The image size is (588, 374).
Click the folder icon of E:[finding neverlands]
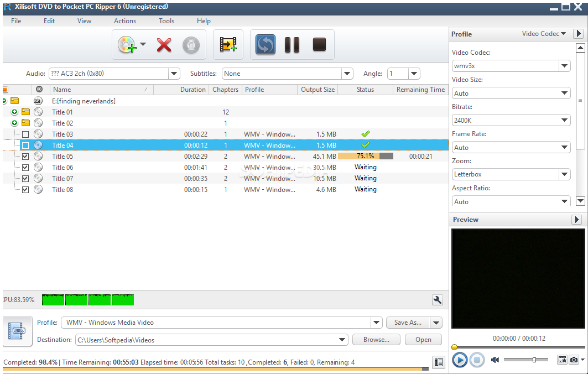coord(14,101)
